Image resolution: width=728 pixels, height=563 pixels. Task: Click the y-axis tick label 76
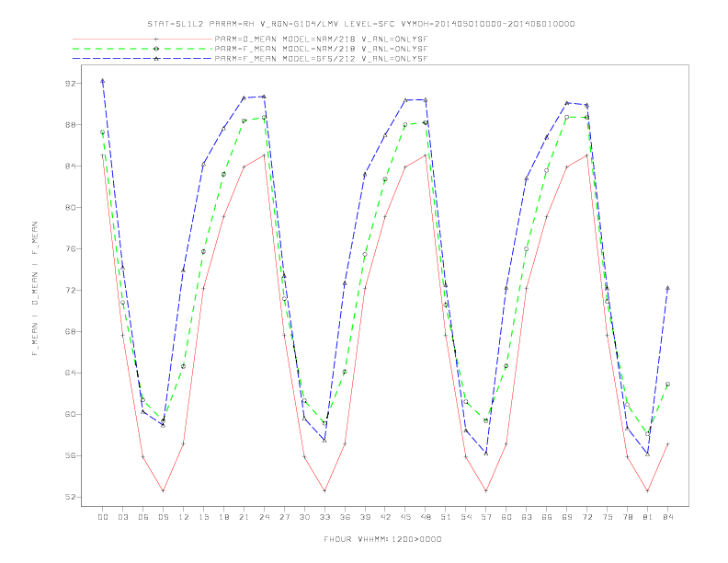pos(71,249)
